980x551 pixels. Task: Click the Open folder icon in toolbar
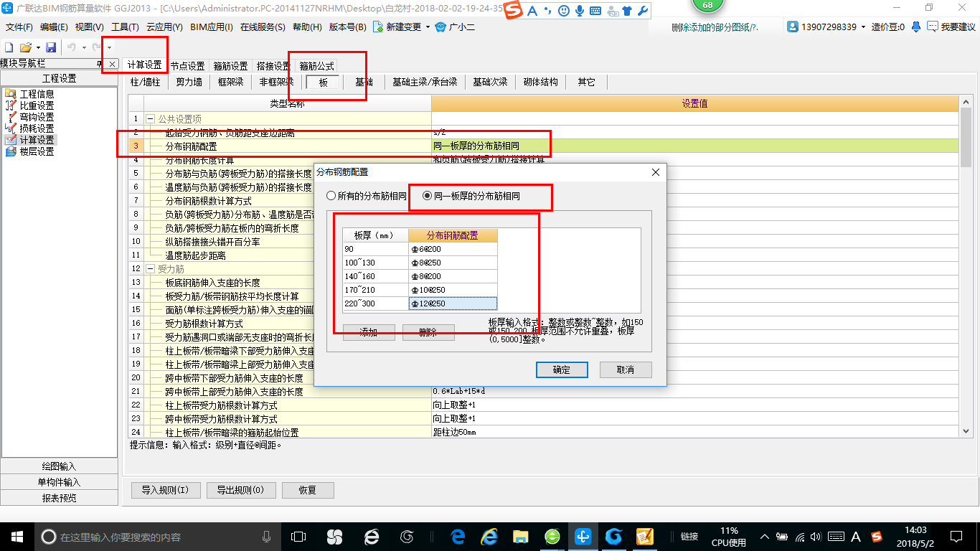25,47
